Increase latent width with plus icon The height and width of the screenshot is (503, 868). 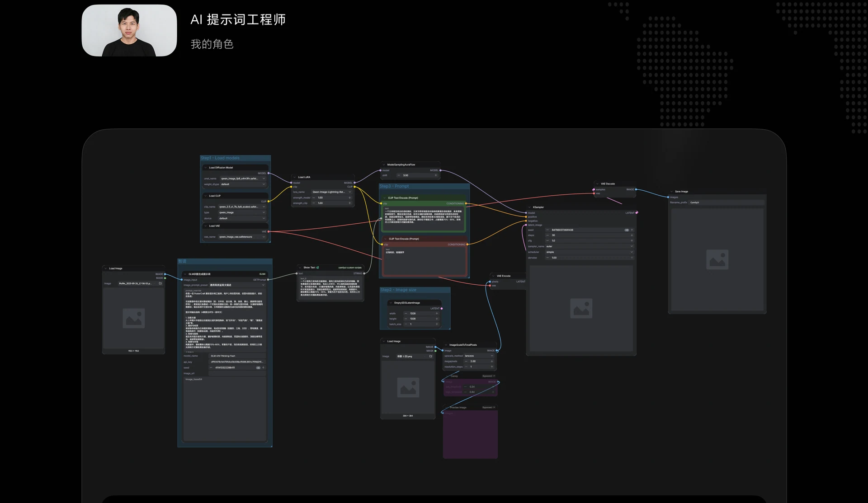coord(437,313)
